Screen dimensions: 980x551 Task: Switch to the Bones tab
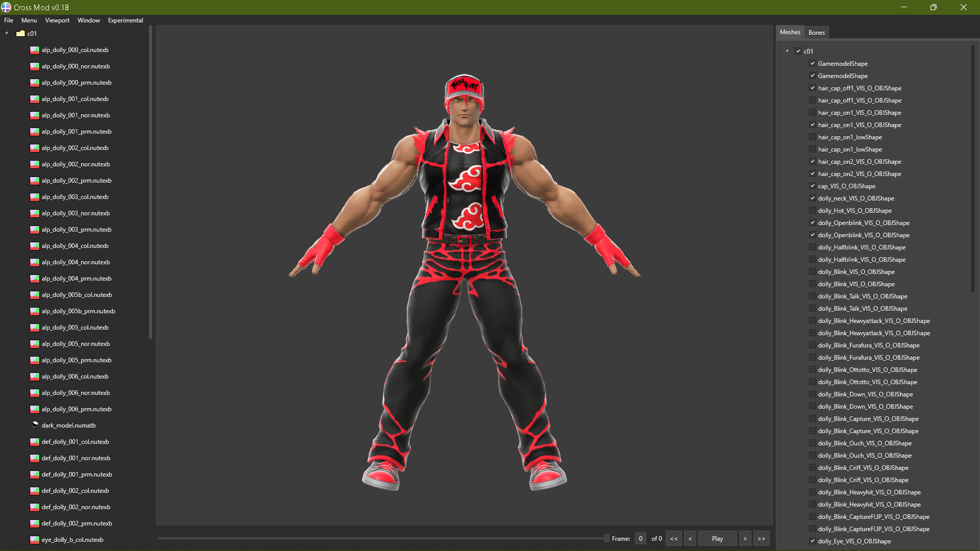point(817,32)
